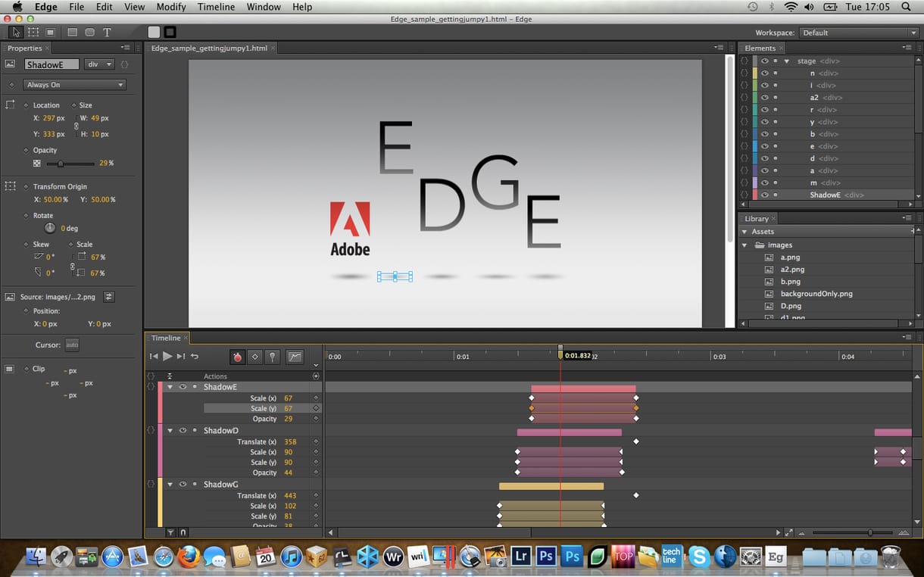Image resolution: width=924 pixels, height=577 pixels.
Task: Click the swap image source button
Action: (x=109, y=297)
